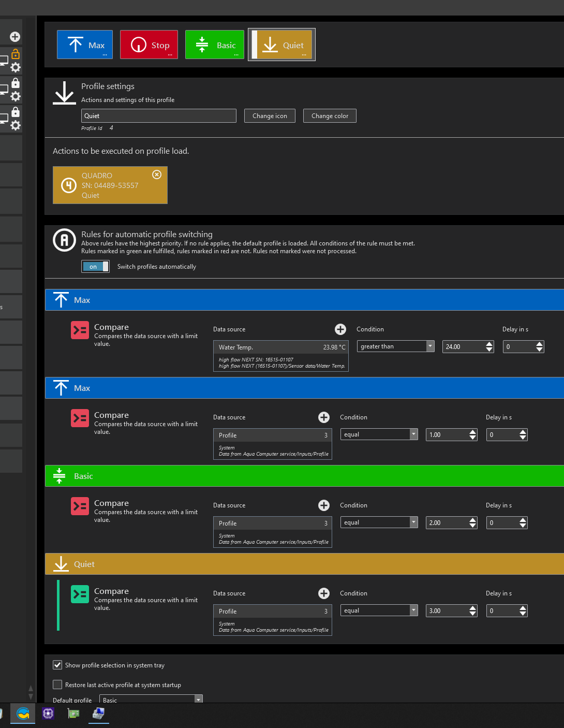Screen dimensions: 564x728
Task: Add a data source to the Quiet rule
Action: click(324, 593)
